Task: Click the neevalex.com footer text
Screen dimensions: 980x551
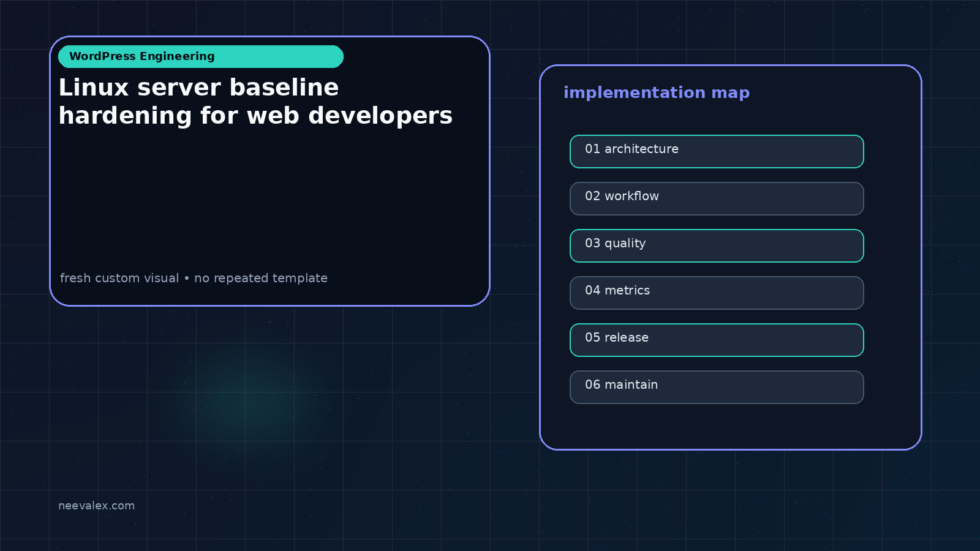Action: tap(96, 506)
